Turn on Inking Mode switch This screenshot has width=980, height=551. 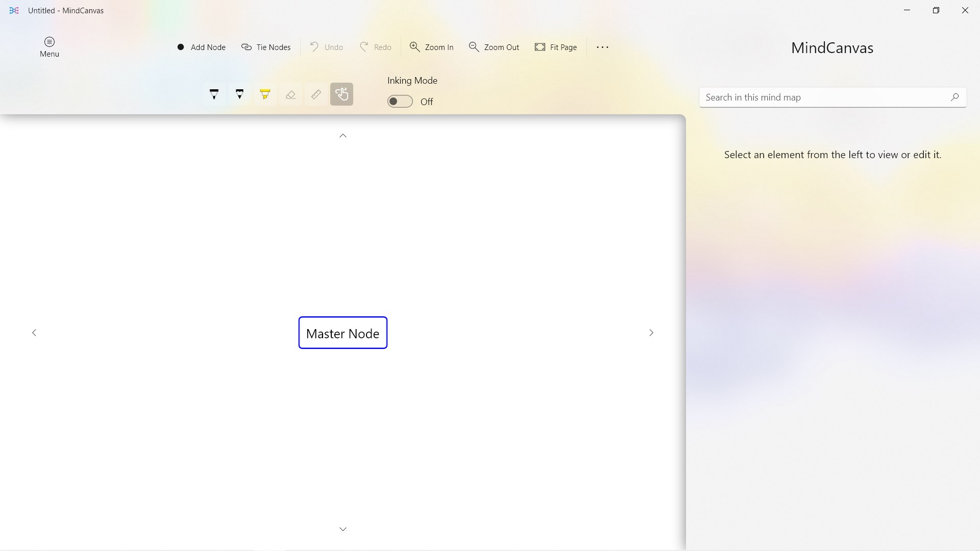pos(400,102)
